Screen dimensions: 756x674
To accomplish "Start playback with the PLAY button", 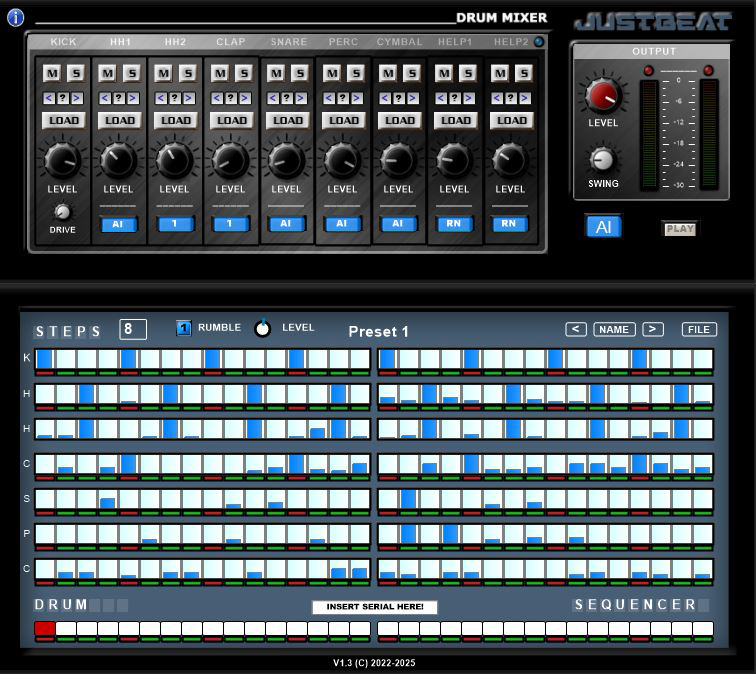I will tap(680, 229).
